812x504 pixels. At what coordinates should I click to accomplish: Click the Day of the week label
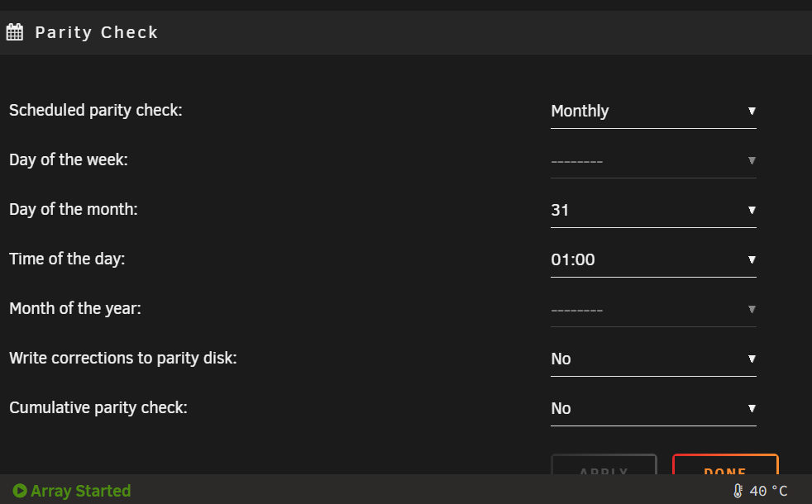coord(69,160)
